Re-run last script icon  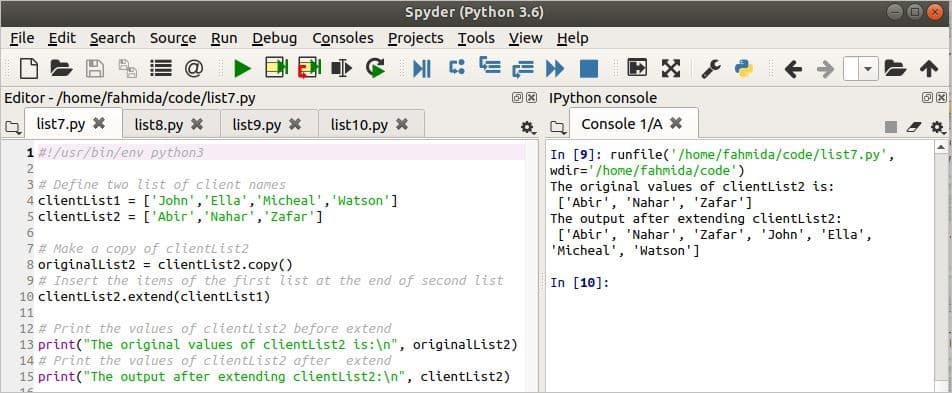pyautogui.click(x=375, y=69)
